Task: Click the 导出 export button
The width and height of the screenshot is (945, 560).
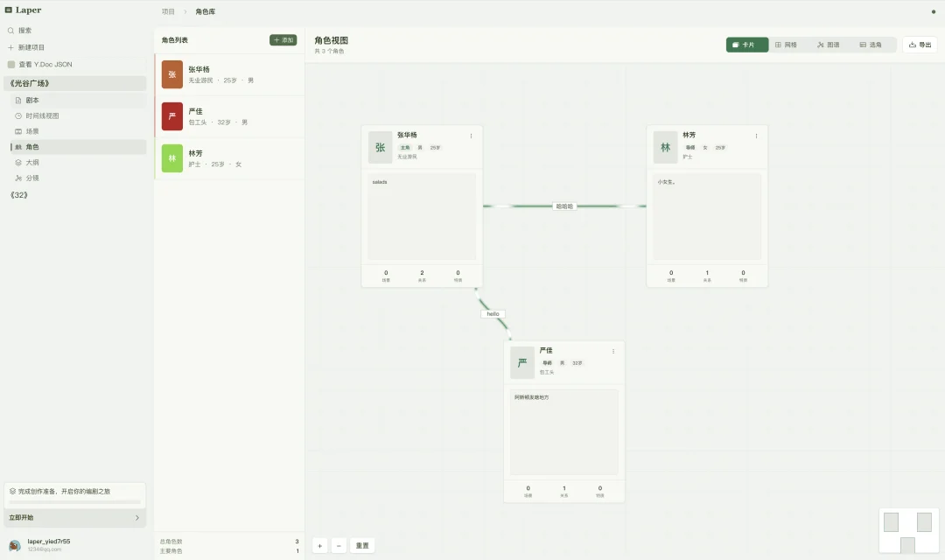Action: (920, 45)
